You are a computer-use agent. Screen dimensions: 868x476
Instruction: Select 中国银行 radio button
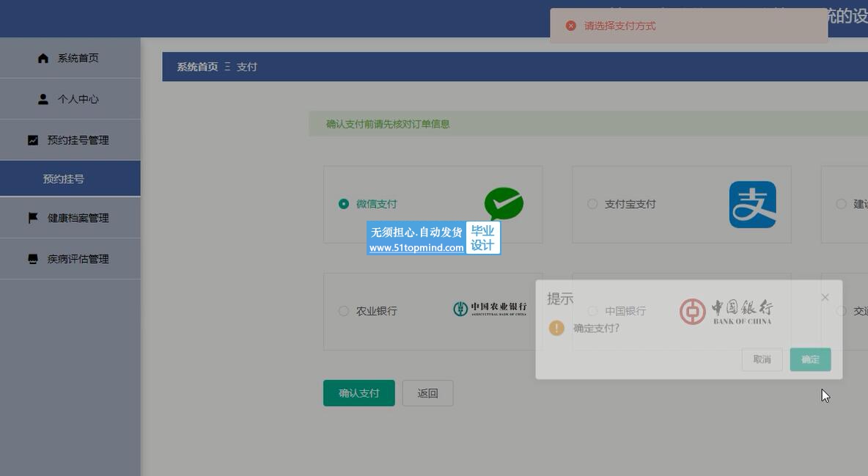click(592, 311)
